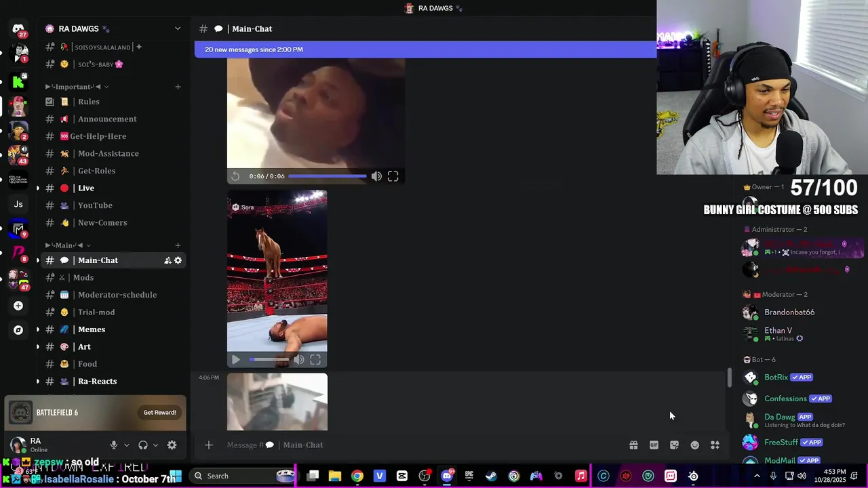Expand threads arrow beside Main-Chat channel
The height and width of the screenshot is (488, 868).
[x=38, y=260]
